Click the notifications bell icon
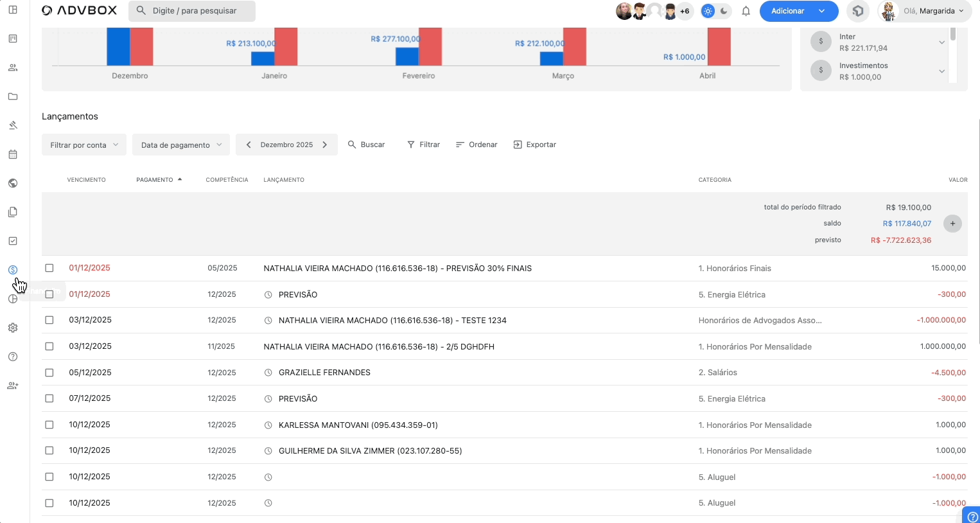The height and width of the screenshot is (523, 980). pos(746,11)
